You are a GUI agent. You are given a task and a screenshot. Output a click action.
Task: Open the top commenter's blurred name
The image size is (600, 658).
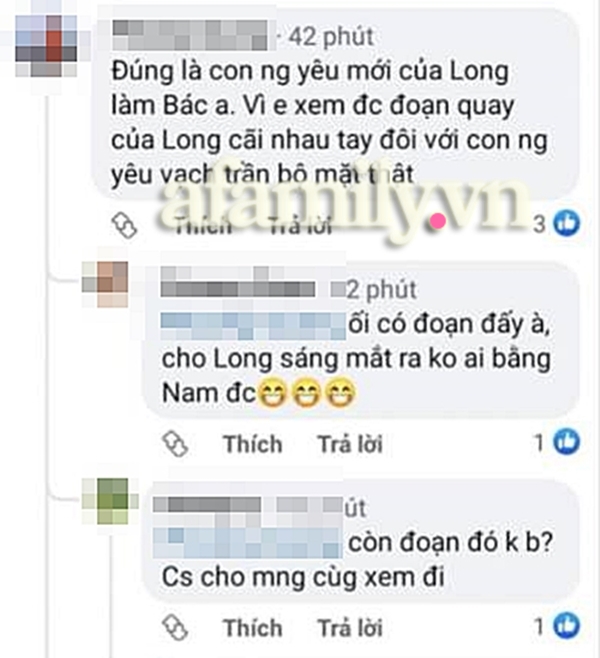pos(190,35)
